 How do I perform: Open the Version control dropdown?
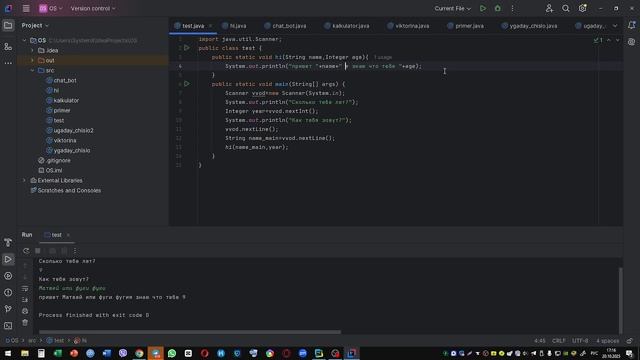[93, 8]
